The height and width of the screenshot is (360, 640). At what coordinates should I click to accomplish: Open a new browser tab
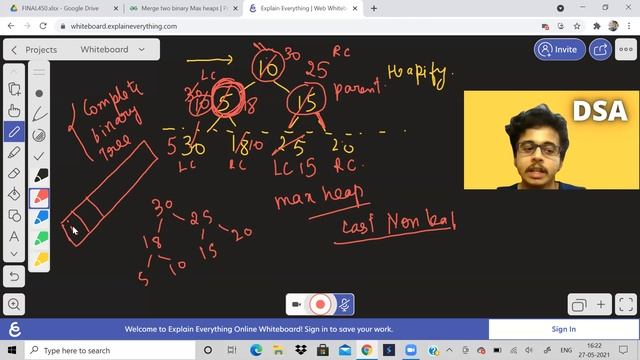point(374,8)
